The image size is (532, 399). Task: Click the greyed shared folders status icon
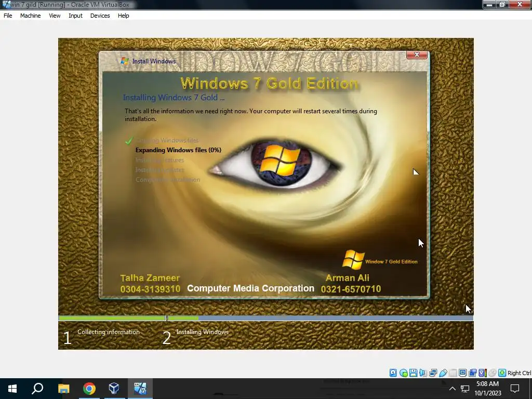(x=453, y=373)
